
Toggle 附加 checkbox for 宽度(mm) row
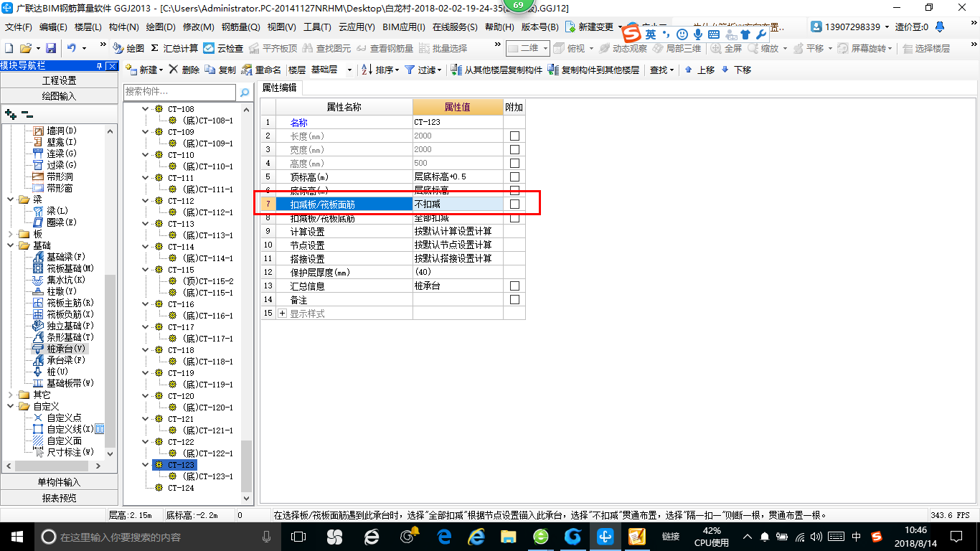tap(514, 149)
